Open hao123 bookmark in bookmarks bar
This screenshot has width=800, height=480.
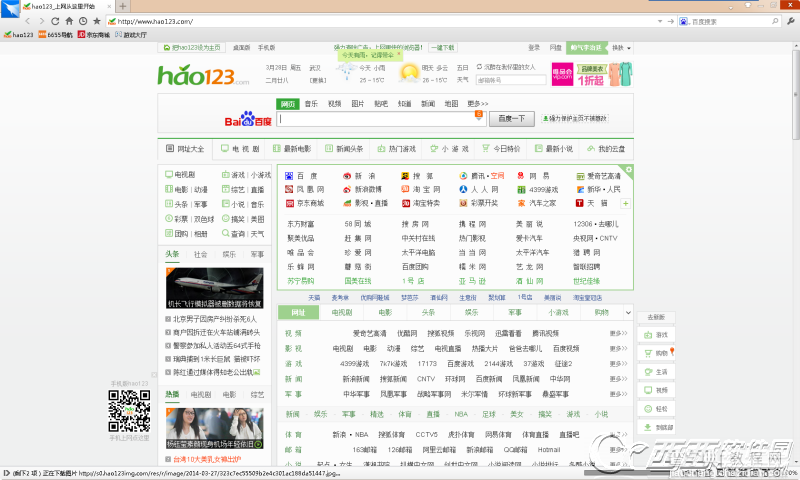point(18,35)
